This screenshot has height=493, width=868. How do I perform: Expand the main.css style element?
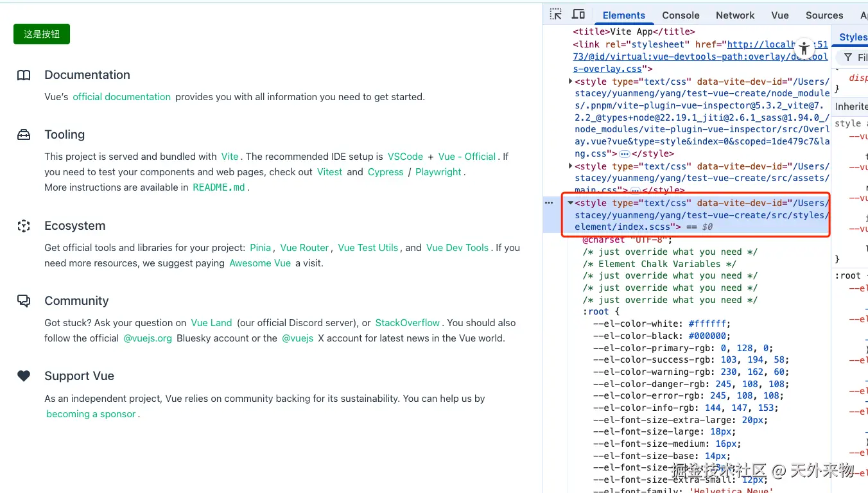[571, 166]
